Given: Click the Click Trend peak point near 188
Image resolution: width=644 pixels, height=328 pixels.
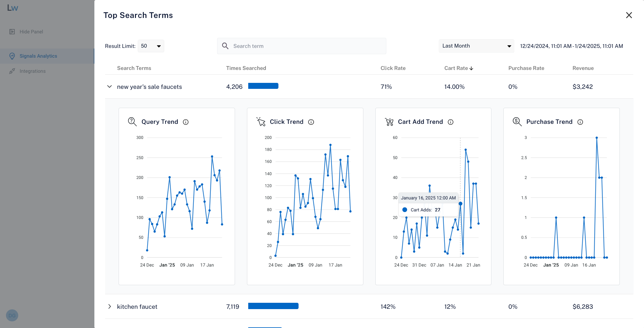Looking at the screenshot, I should coord(330,145).
